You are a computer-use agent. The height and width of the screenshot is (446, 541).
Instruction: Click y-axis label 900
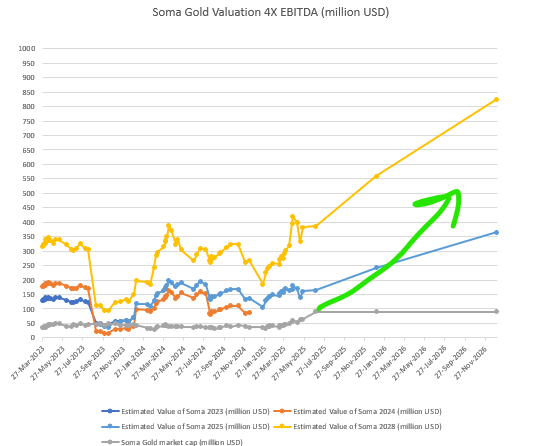29,78
